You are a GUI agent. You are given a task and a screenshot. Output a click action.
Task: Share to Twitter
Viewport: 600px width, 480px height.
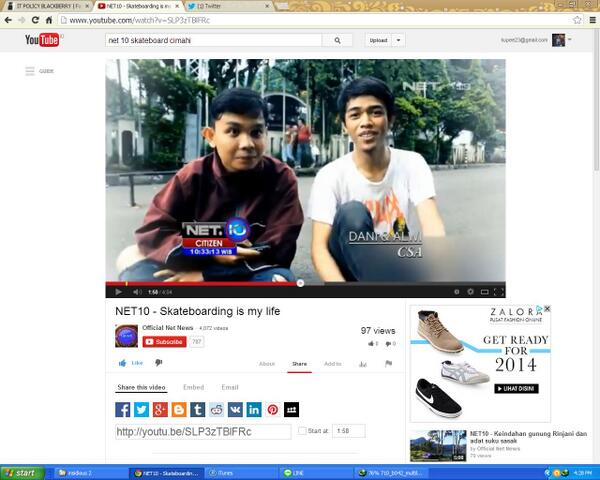tap(141, 410)
